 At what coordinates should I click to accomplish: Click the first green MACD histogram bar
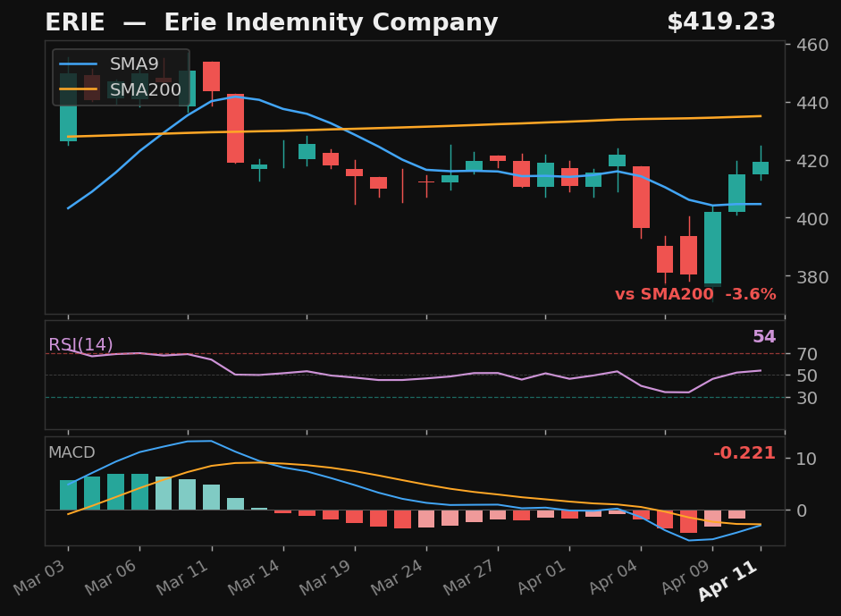[68, 494]
